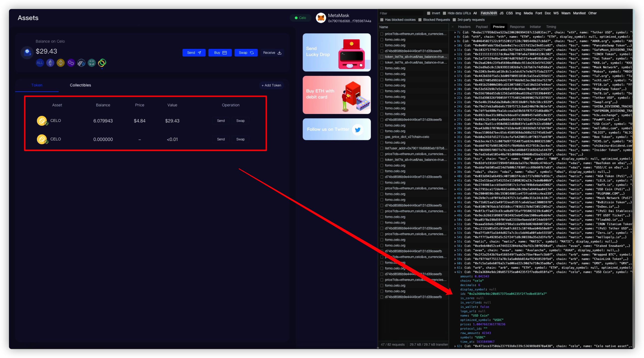Select the Arbitrum chain icon
Image resolution: width=644 pixels, height=358 pixels.
(81, 63)
